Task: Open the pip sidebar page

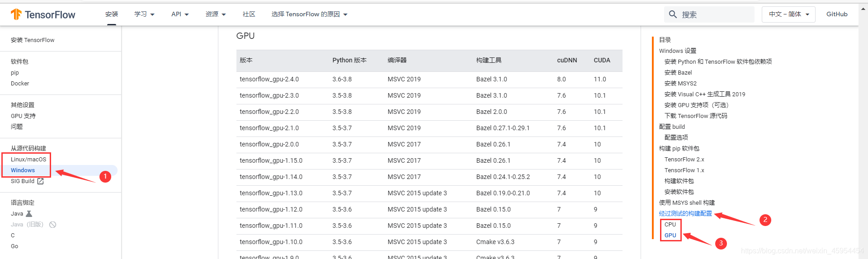Action: pos(15,73)
